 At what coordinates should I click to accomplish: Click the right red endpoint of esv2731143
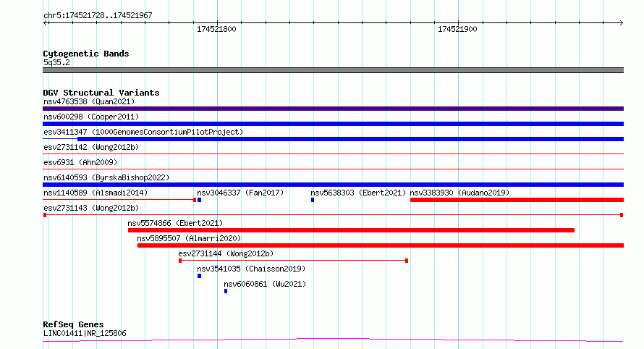point(622,215)
